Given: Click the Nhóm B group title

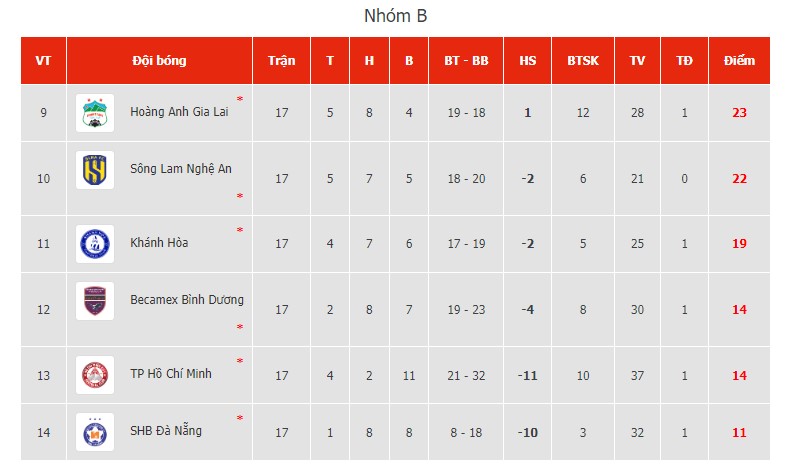Looking at the screenshot, I should click(x=396, y=16).
